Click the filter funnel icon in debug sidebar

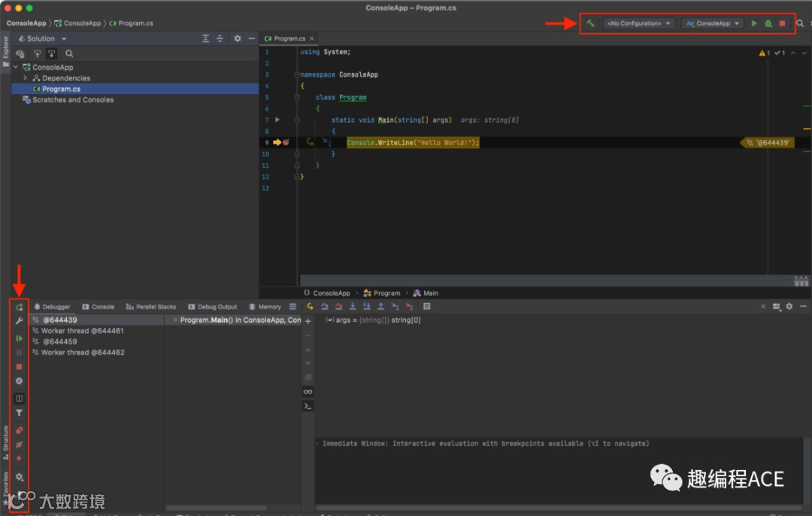[20, 413]
